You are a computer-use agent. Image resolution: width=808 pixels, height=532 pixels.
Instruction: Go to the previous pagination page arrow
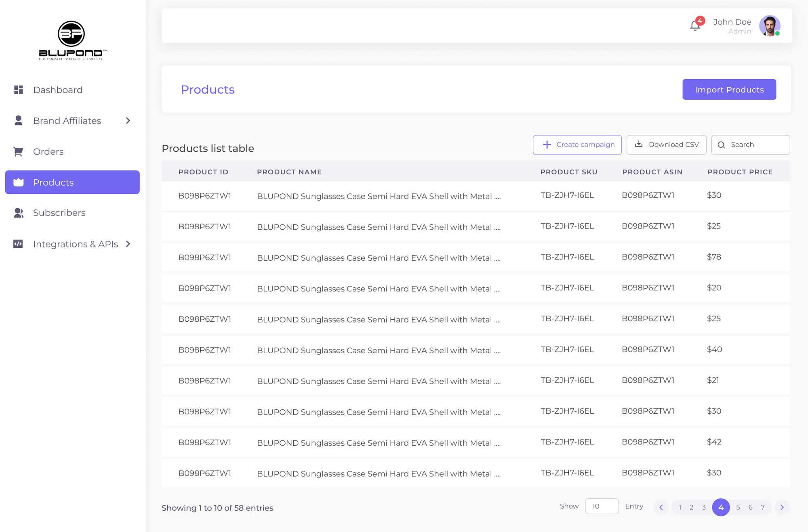(x=661, y=507)
